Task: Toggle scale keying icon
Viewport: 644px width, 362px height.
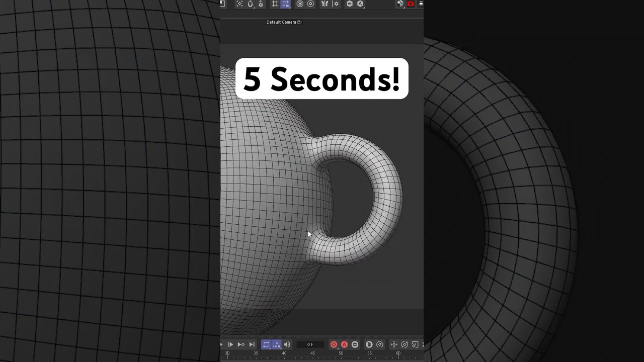Action: (415, 344)
